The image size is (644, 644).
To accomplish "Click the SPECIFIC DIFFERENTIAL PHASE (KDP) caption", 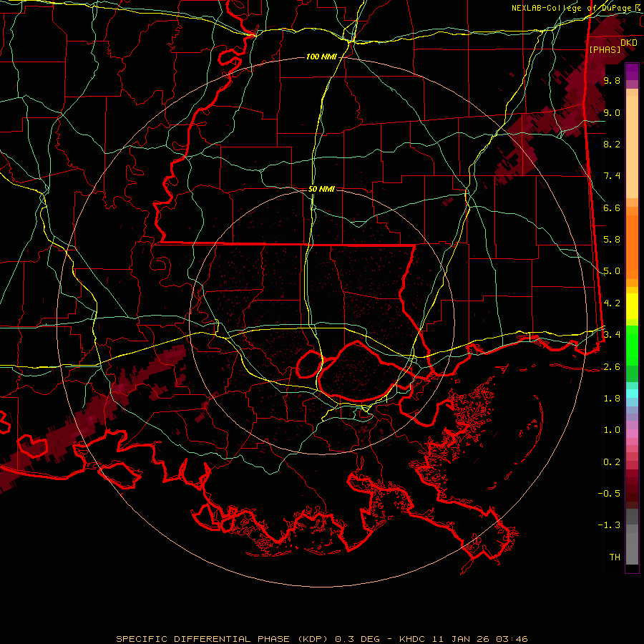I will [224, 639].
